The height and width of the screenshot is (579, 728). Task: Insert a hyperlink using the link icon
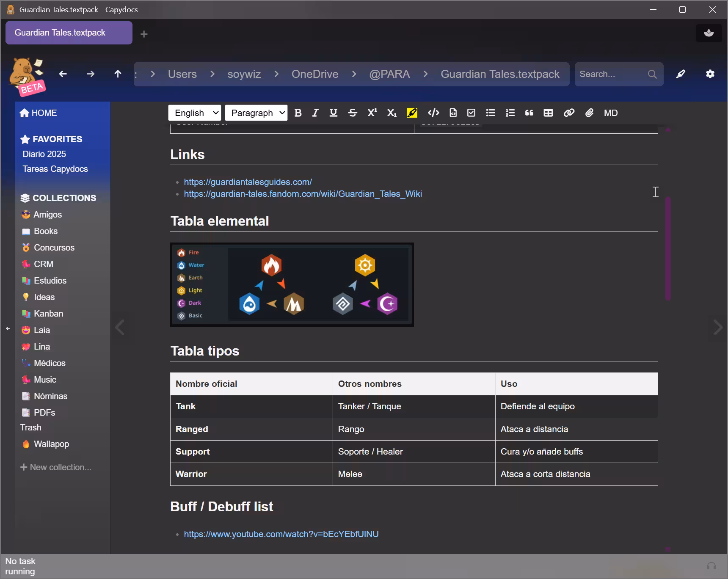(x=569, y=113)
